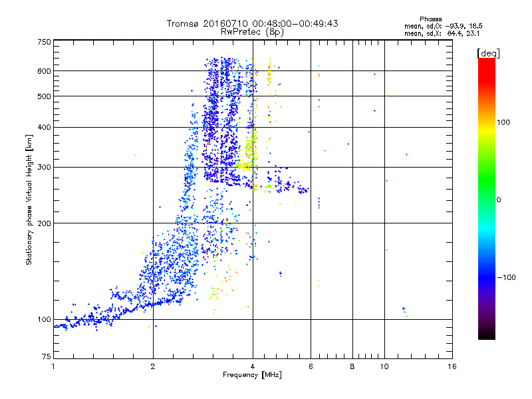This screenshot has height=399, width=532.
Task: Select the 'mean, sd,X: 84.4, 23.1' line
Action: click(442, 33)
